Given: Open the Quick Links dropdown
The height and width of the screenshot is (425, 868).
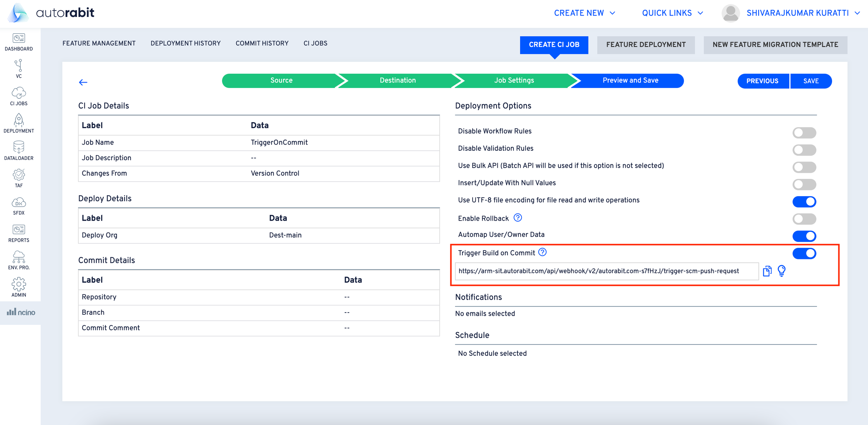Looking at the screenshot, I should [672, 13].
